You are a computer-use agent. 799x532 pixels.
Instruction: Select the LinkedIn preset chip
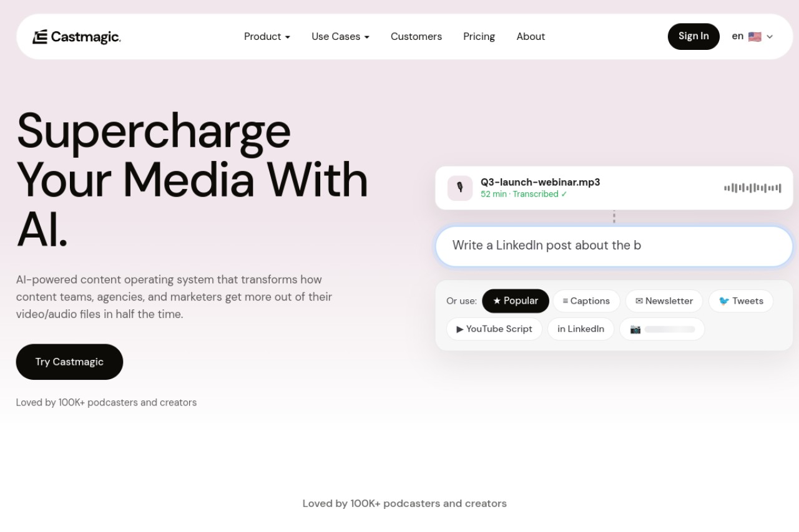581,329
